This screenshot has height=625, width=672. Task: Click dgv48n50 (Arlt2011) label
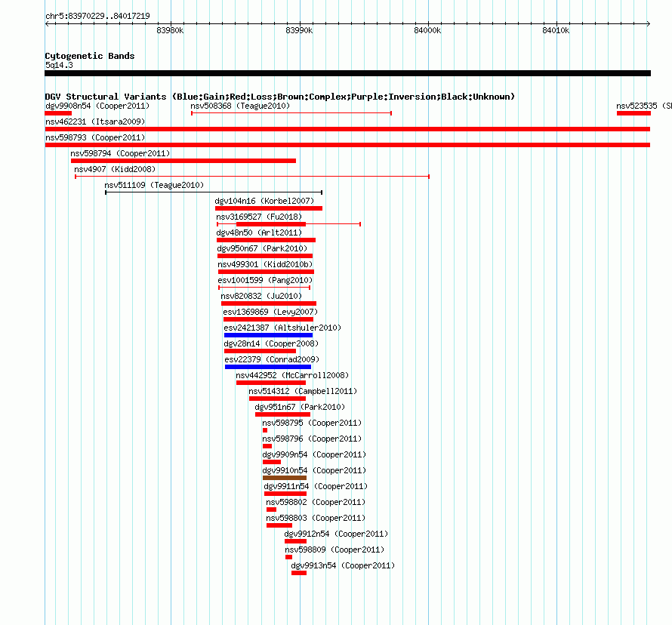tap(259, 232)
